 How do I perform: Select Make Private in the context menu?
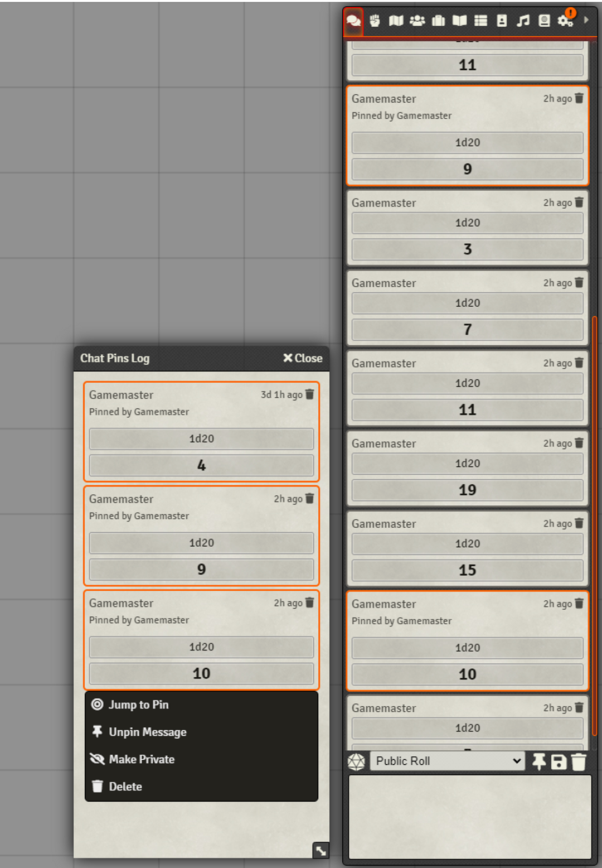pos(142,759)
